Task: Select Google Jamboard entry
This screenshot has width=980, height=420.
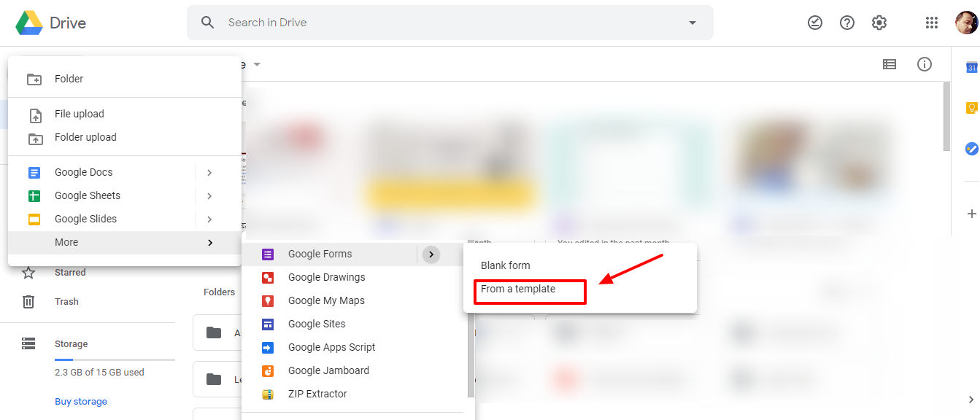Action: click(x=355, y=370)
